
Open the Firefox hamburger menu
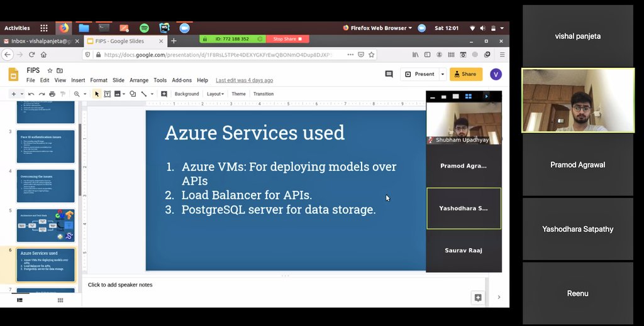502,55
